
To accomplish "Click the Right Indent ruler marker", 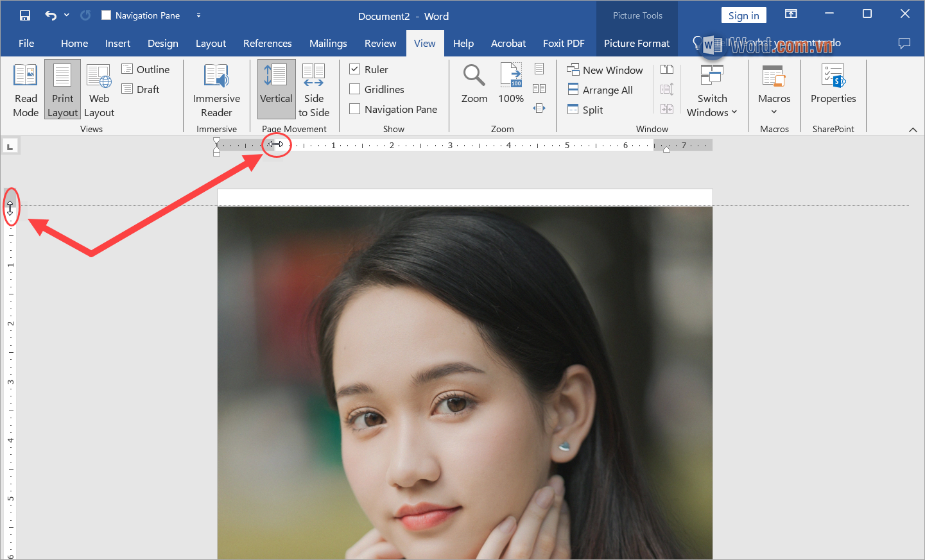I will 666,149.
